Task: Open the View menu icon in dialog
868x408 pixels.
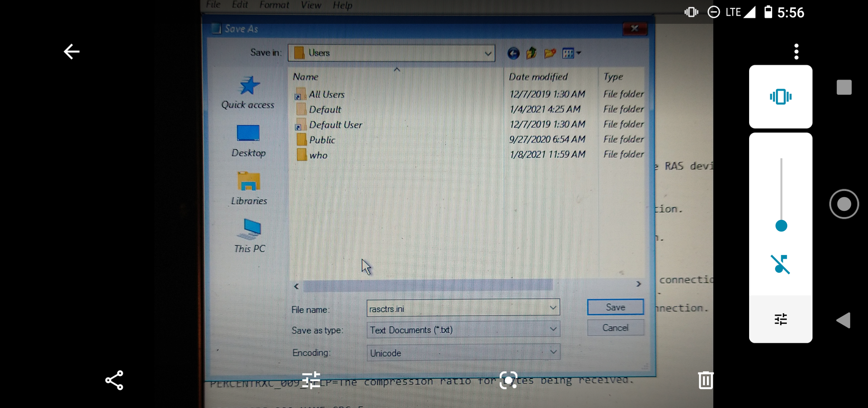Action: tap(571, 53)
